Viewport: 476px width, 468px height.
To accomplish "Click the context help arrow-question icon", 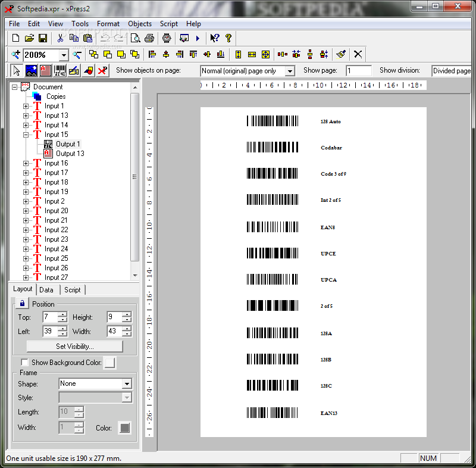I will pos(215,38).
